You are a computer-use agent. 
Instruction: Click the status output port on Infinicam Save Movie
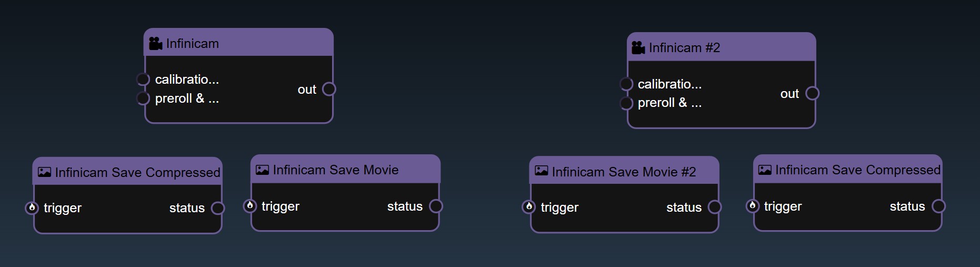[436, 206]
